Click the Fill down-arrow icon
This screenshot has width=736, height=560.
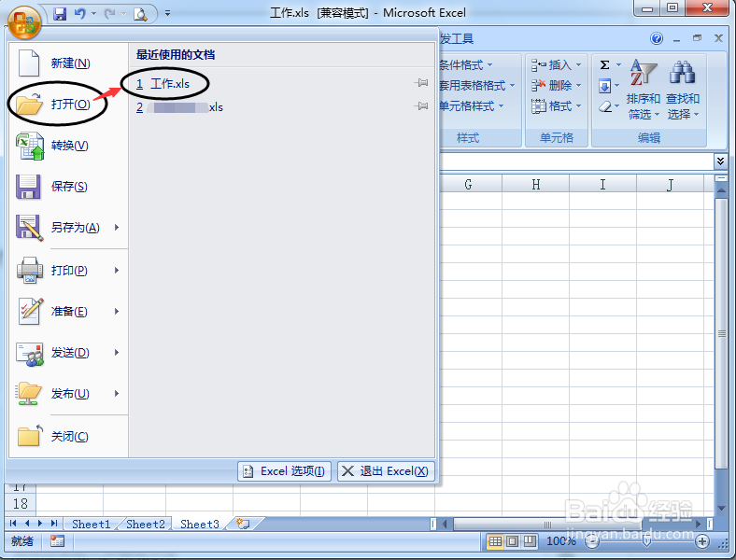point(604,86)
